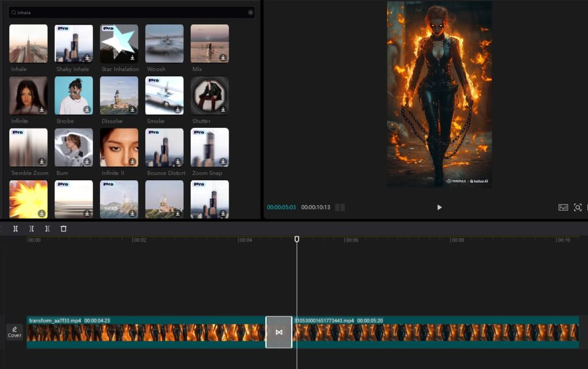Click the 'Dissolve' label
The width and height of the screenshot is (588, 369).
[112, 121]
